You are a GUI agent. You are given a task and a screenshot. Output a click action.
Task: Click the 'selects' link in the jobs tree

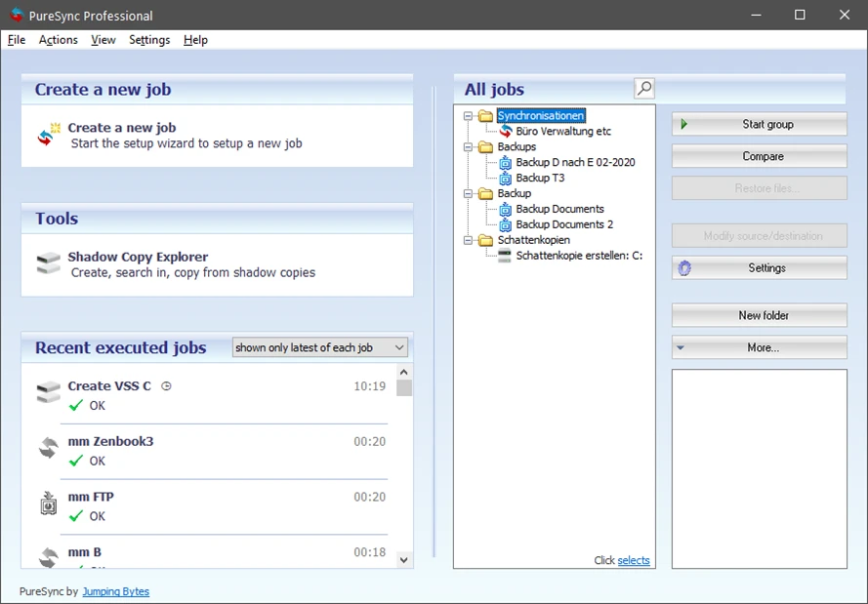(634, 560)
